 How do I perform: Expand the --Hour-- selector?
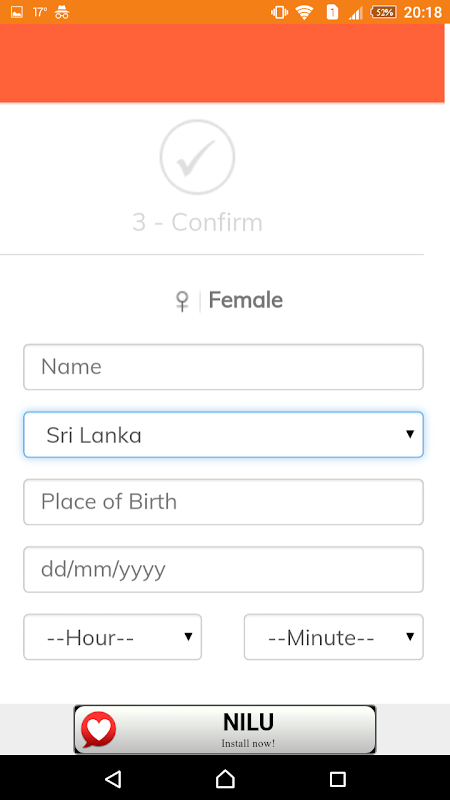point(113,637)
